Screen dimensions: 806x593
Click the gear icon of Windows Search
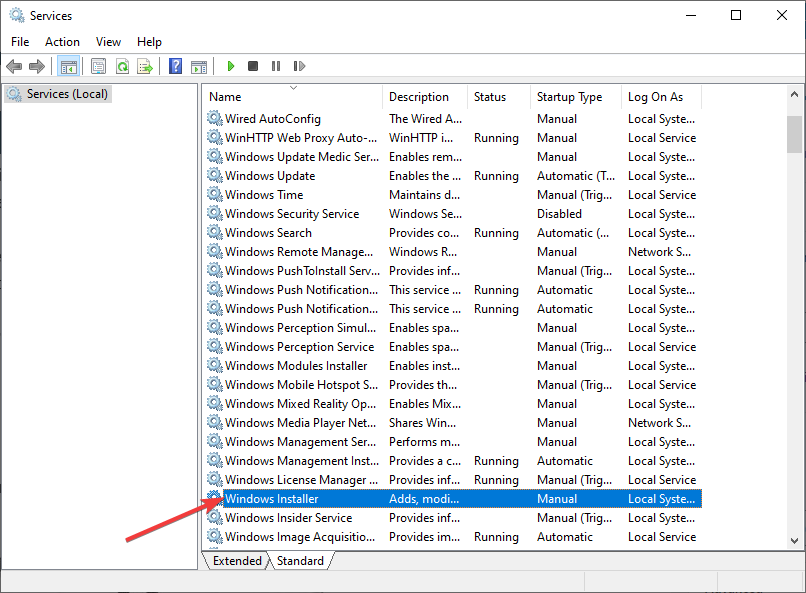(x=214, y=232)
